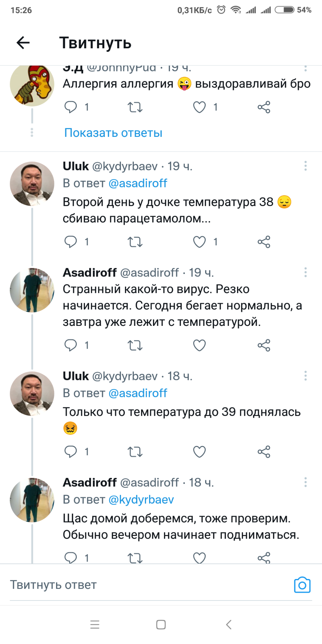Like Asadiroff's tweet about strange virus

(x=199, y=346)
